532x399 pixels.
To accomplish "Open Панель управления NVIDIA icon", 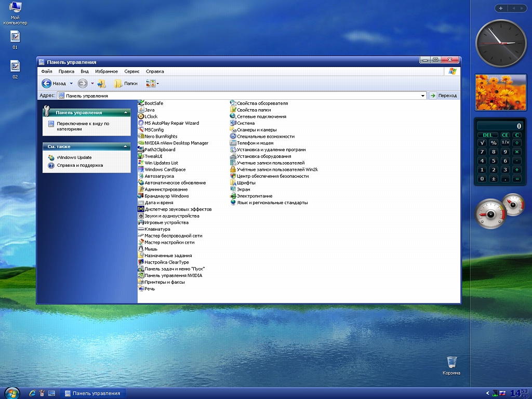I will pos(141,275).
